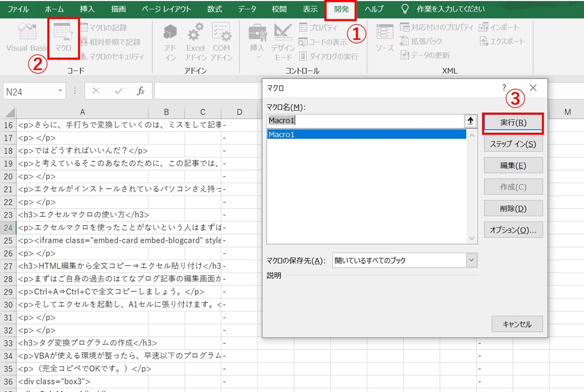
Task: Switch to the 挿入 ribbon tab
Action: coord(87,9)
